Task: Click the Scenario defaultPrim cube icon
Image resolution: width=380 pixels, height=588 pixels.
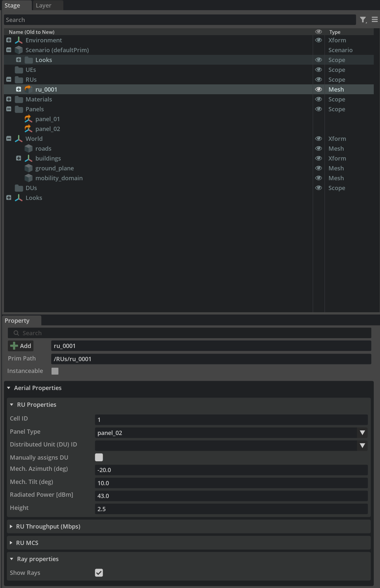Action: point(19,50)
